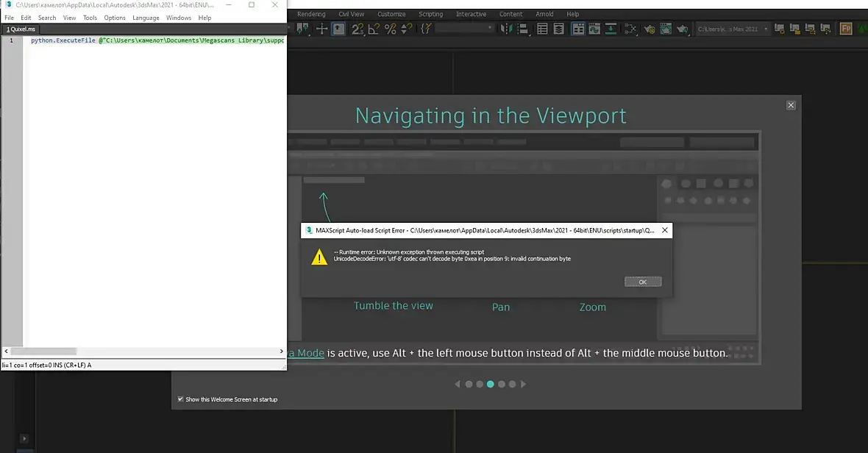Open the project path dropdown
Viewport: 868px width, 453px height.
click(732, 29)
